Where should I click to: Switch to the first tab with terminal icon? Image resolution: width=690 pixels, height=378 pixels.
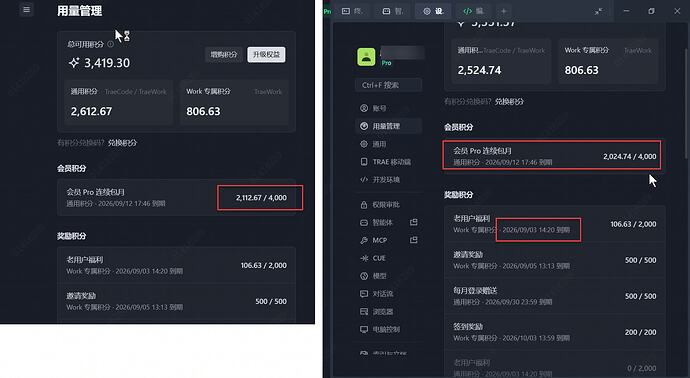(x=352, y=11)
